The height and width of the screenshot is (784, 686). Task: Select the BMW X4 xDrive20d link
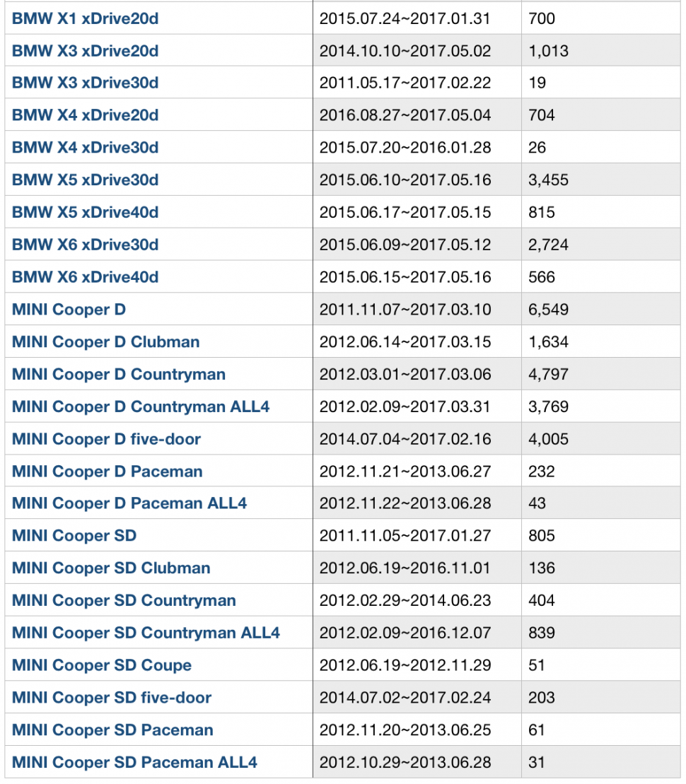click(x=85, y=115)
